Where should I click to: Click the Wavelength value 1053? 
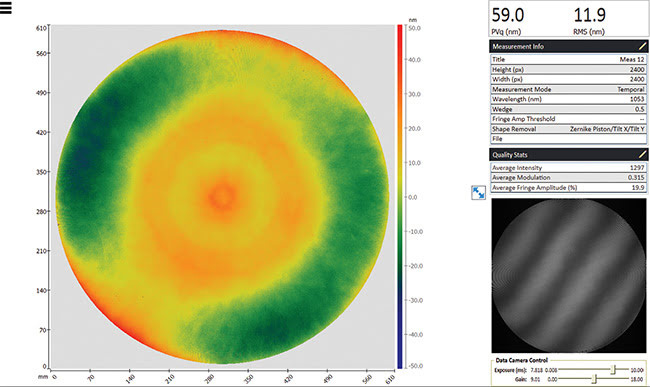coord(637,99)
